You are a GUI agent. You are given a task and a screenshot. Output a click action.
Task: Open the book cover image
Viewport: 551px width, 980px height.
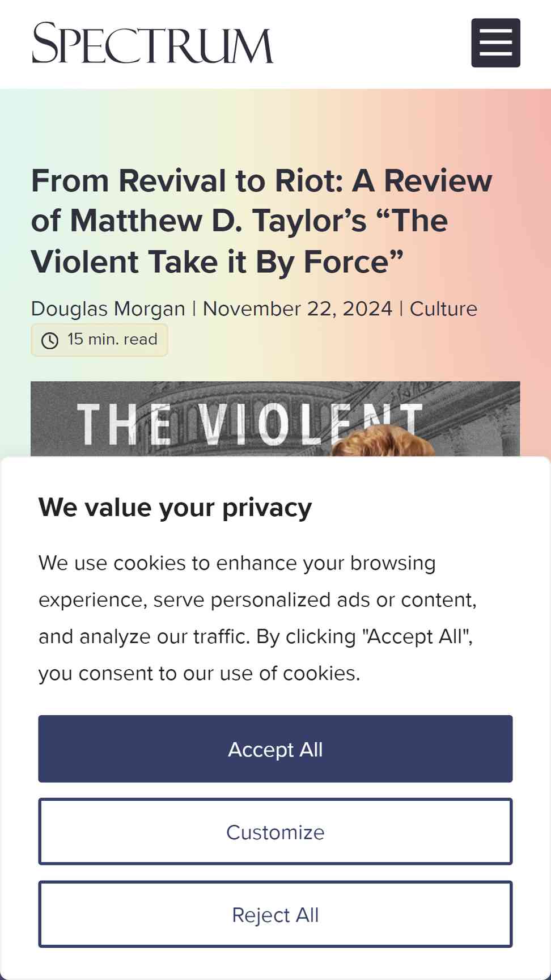[x=275, y=419]
